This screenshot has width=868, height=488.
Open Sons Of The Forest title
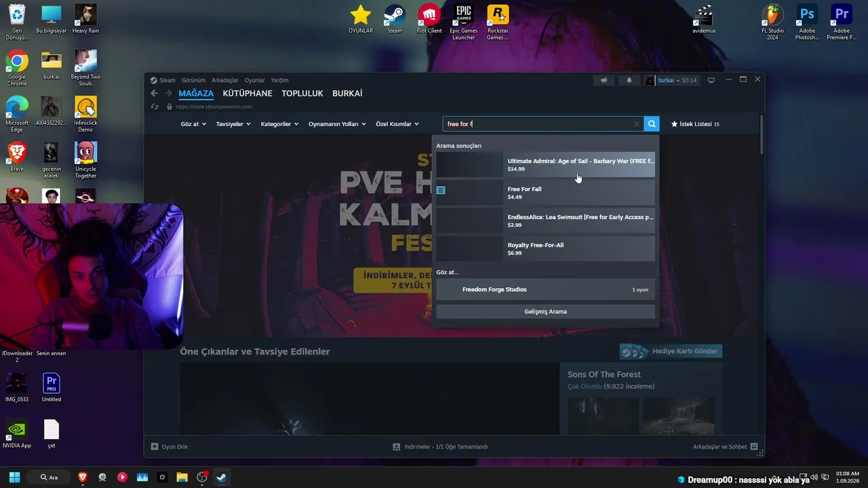[604, 374]
